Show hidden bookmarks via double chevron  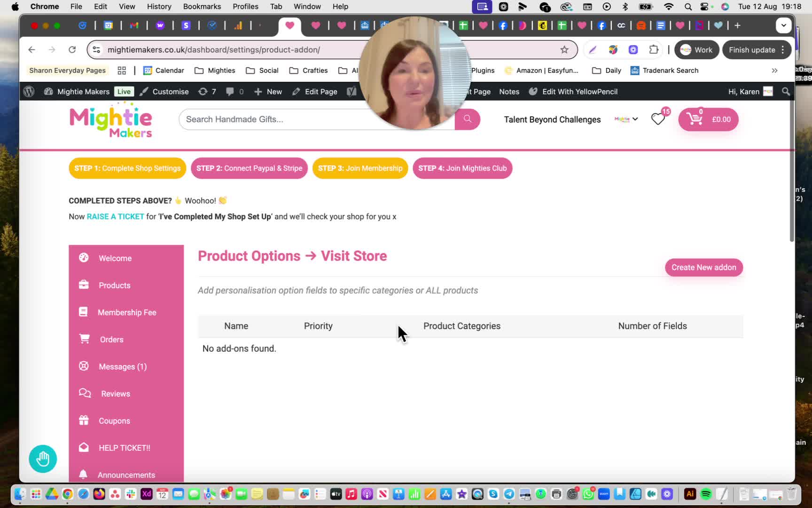coord(774,71)
